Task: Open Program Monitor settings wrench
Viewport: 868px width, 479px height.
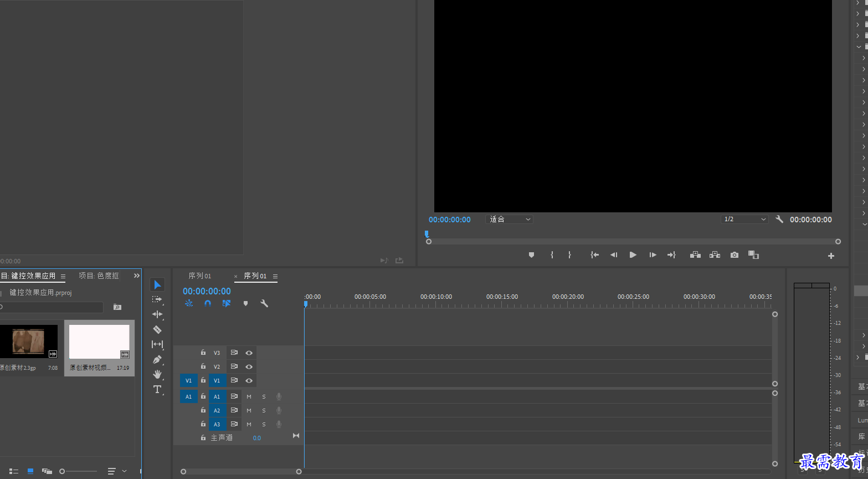Action: point(779,219)
